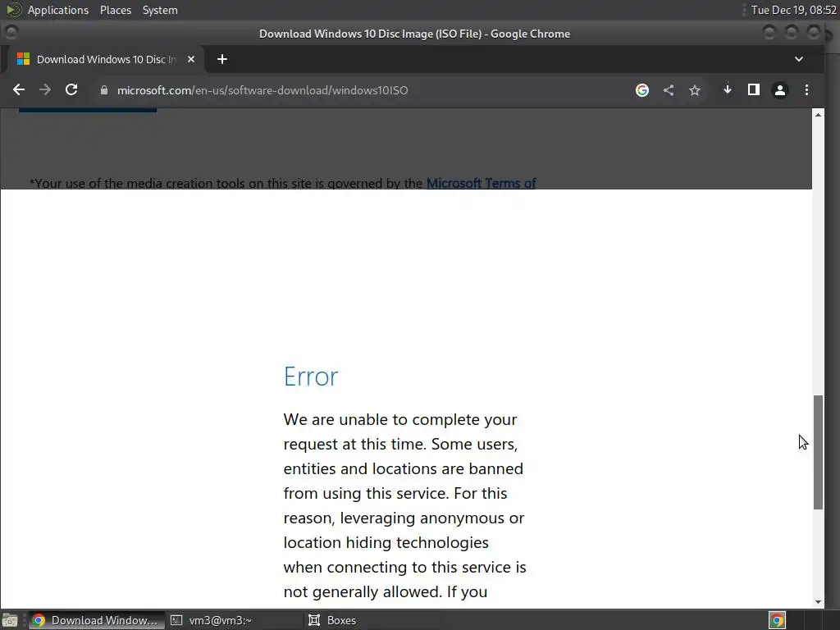Open a new tab with plus button
This screenshot has width=840, height=630.
click(222, 59)
